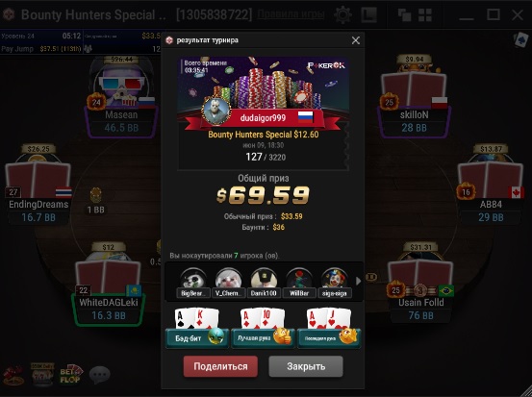
Task: Click the slot machine mini-game icon
Action: pyautogui.click(x=42, y=374)
